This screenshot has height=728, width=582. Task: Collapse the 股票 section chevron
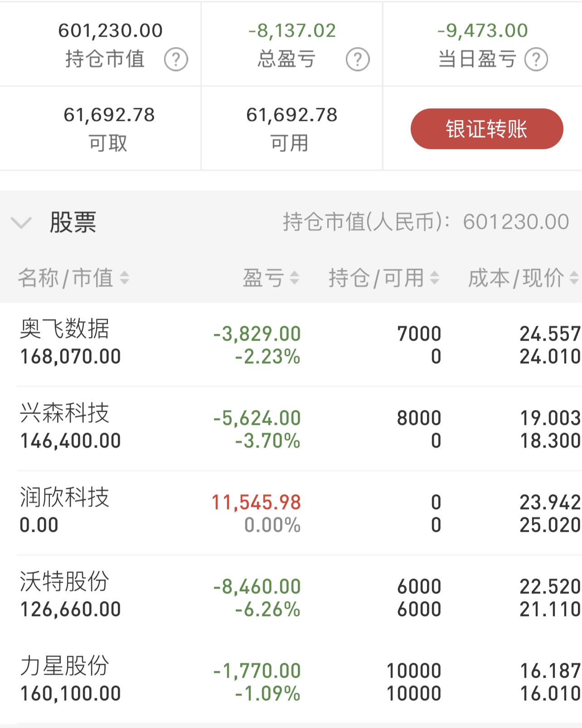[21, 222]
